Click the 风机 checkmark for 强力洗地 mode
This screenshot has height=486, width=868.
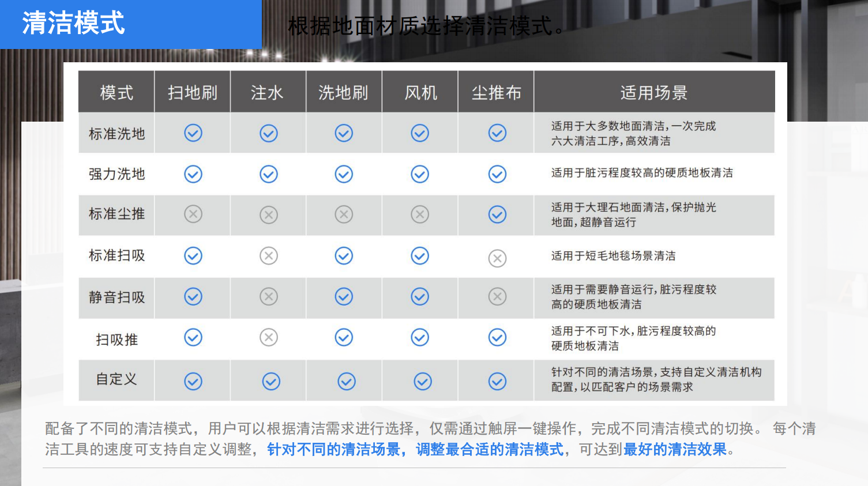tap(420, 174)
